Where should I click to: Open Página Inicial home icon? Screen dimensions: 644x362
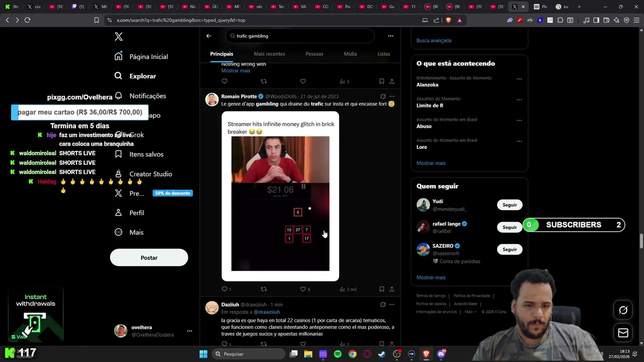(118, 56)
